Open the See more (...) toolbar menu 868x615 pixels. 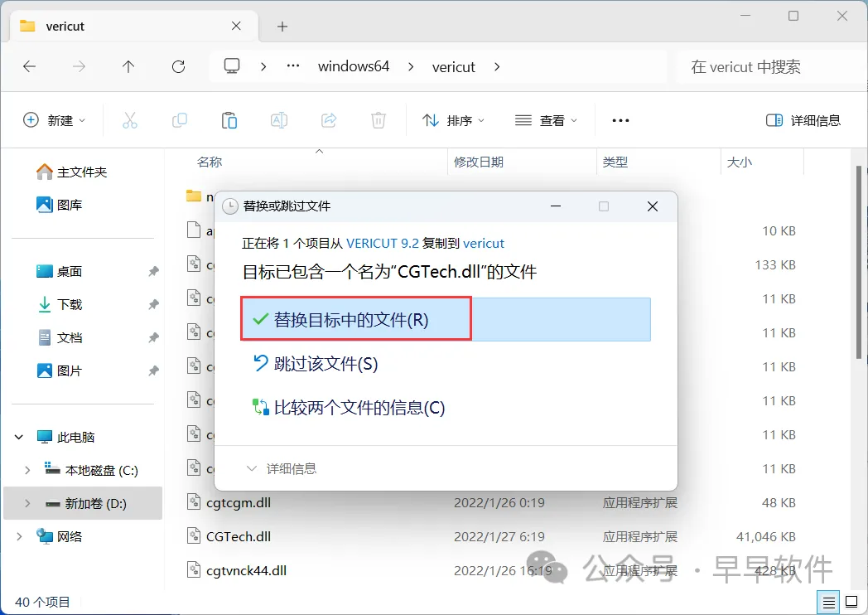pyautogui.click(x=620, y=120)
